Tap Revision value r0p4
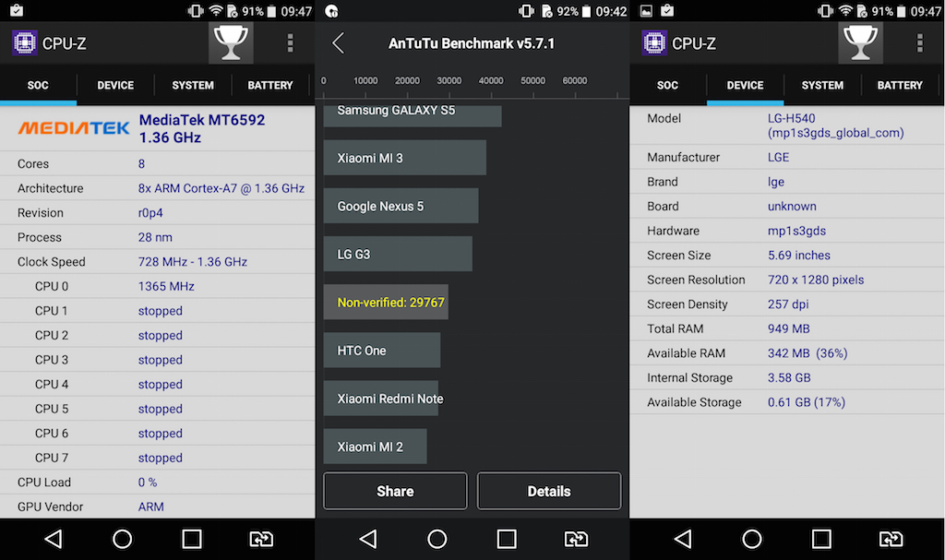Screen dimensions: 945x560 [150, 213]
